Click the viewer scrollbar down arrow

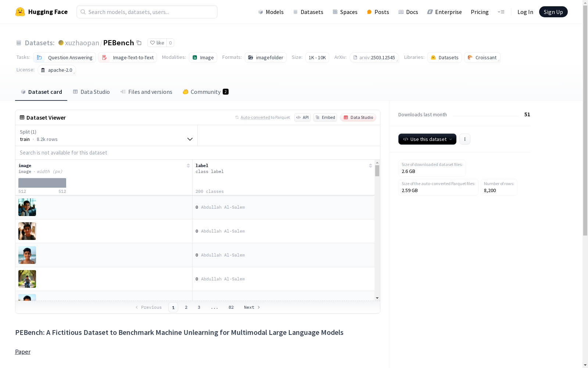pyautogui.click(x=377, y=298)
